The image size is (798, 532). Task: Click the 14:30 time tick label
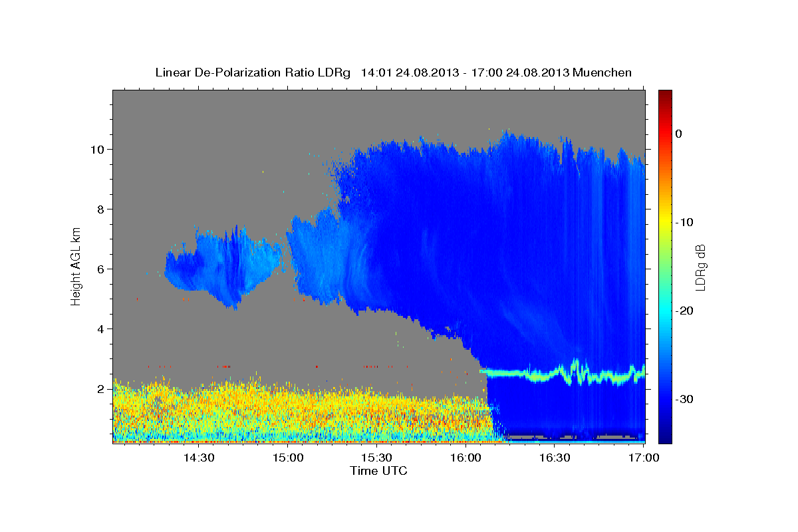tap(198, 458)
